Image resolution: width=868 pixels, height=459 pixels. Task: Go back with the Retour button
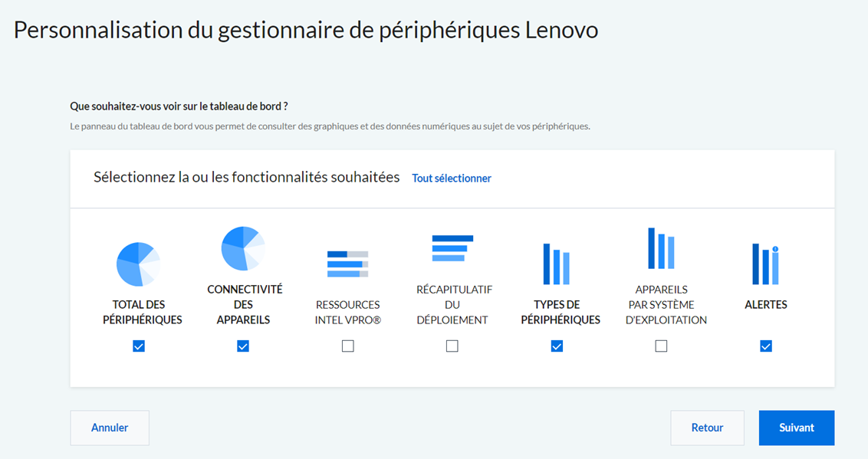[x=708, y=428]
